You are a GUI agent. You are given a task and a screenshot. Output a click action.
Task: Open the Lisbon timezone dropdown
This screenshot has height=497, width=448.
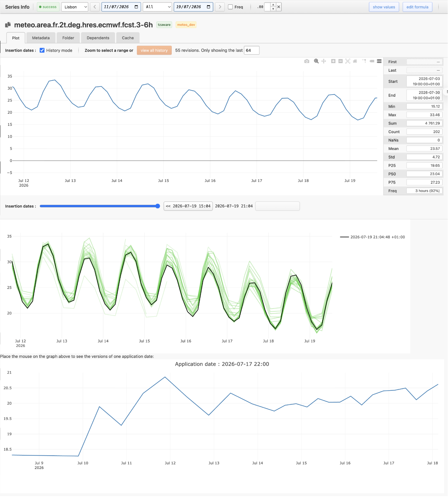tap(75, 7)
